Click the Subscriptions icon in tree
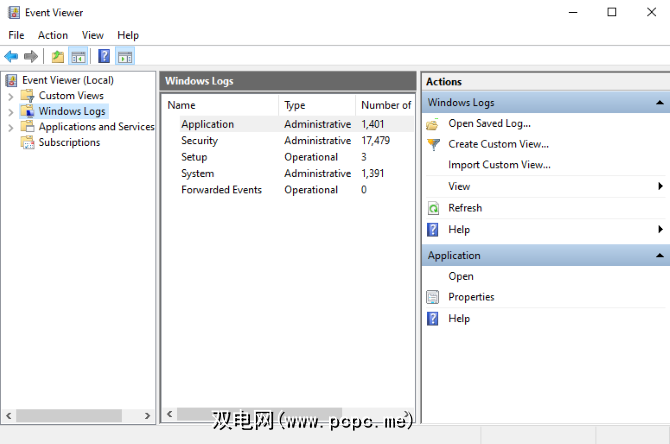 [27, 142]
